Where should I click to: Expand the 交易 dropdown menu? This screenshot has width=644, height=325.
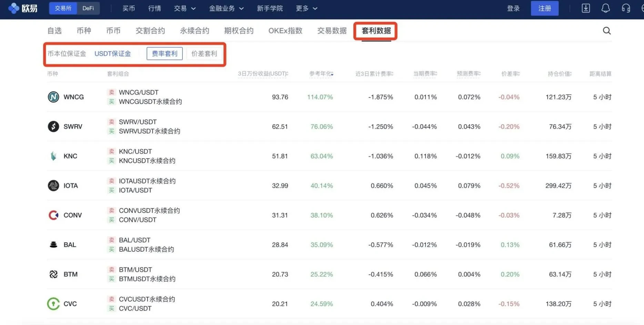click(185, 8)
